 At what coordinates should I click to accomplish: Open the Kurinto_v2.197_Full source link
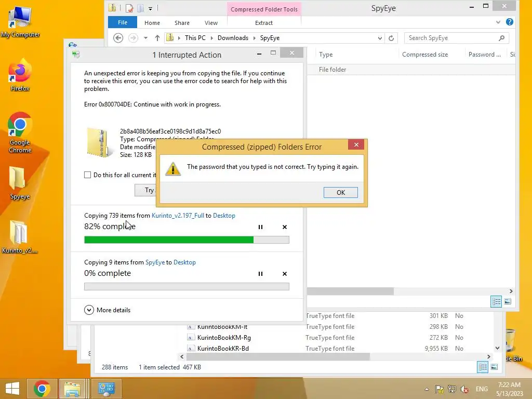click(178, 216)
